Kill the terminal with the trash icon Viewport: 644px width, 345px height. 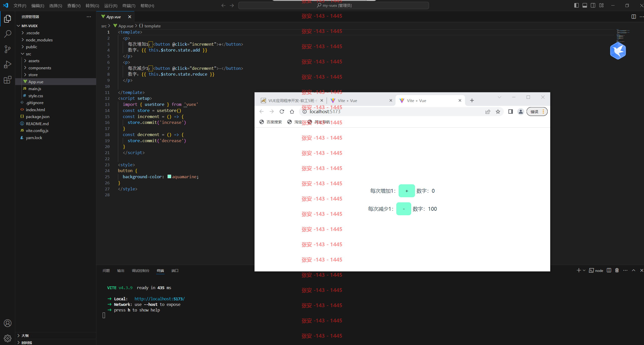click(x=617, y=270)
